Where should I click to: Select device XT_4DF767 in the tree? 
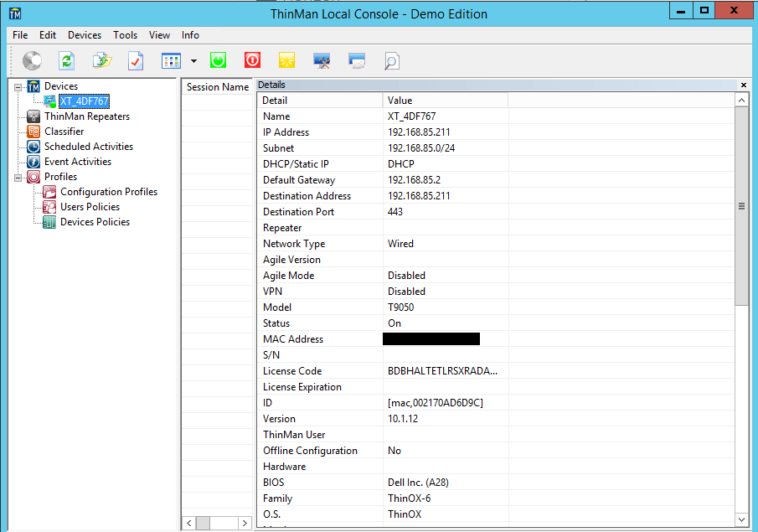pos(84,101)
